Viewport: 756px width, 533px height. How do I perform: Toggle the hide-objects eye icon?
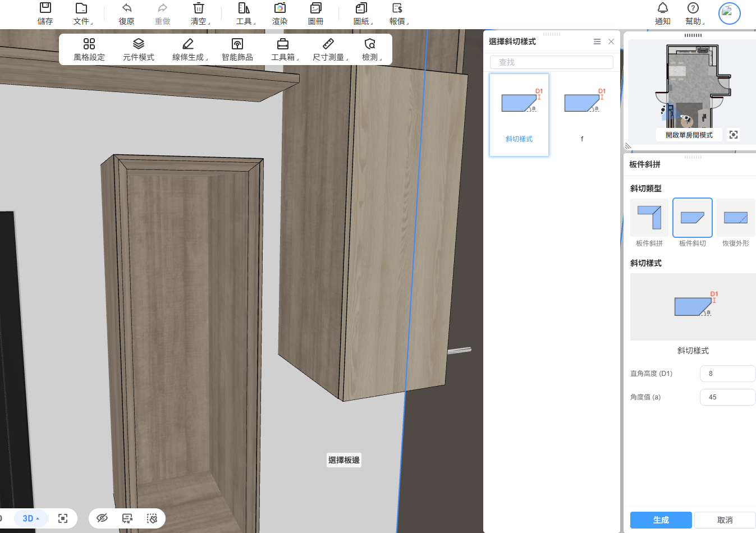pyautogui.click(x=102, y=518)
